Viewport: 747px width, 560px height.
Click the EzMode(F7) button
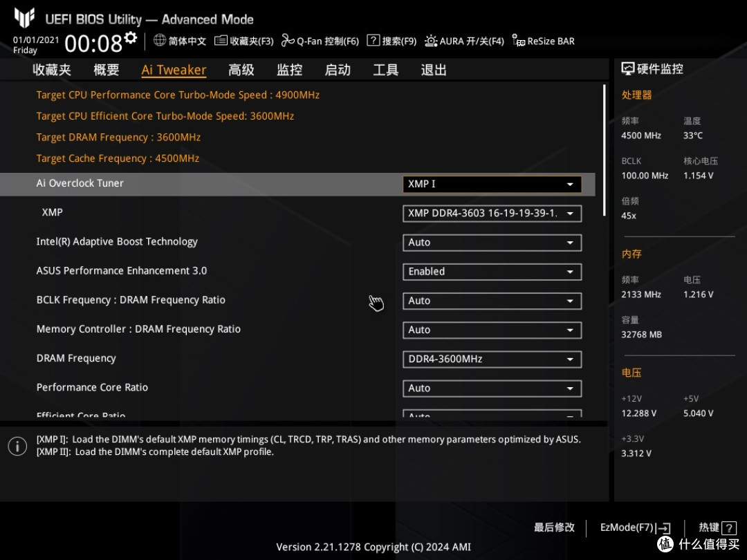636,528
